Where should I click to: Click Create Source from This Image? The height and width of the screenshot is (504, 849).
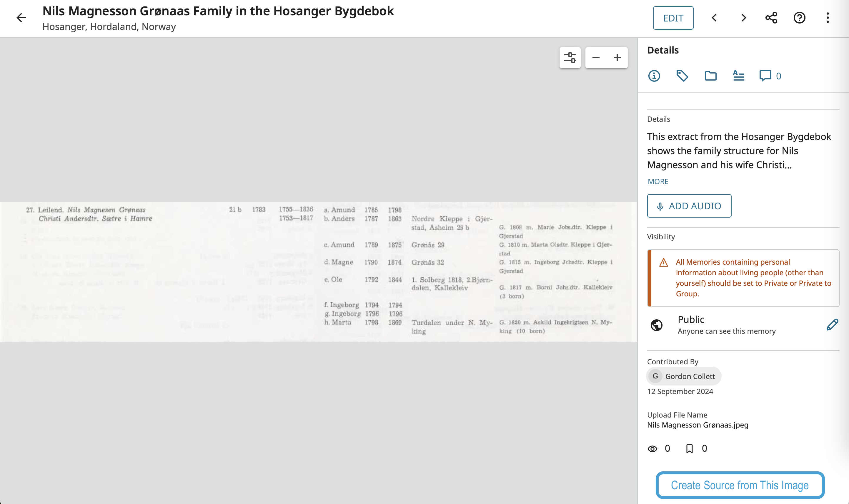(740, 485)
